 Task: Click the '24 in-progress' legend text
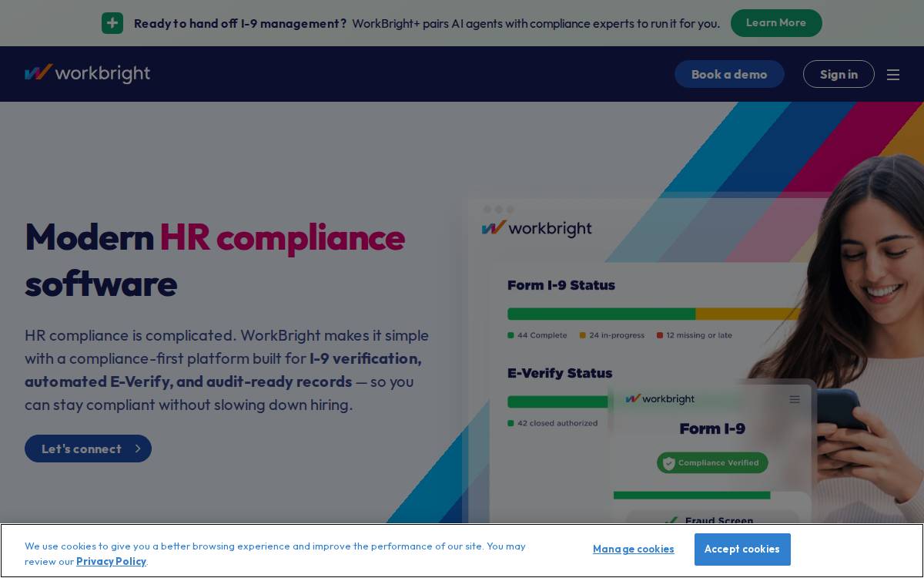[617, 335]
